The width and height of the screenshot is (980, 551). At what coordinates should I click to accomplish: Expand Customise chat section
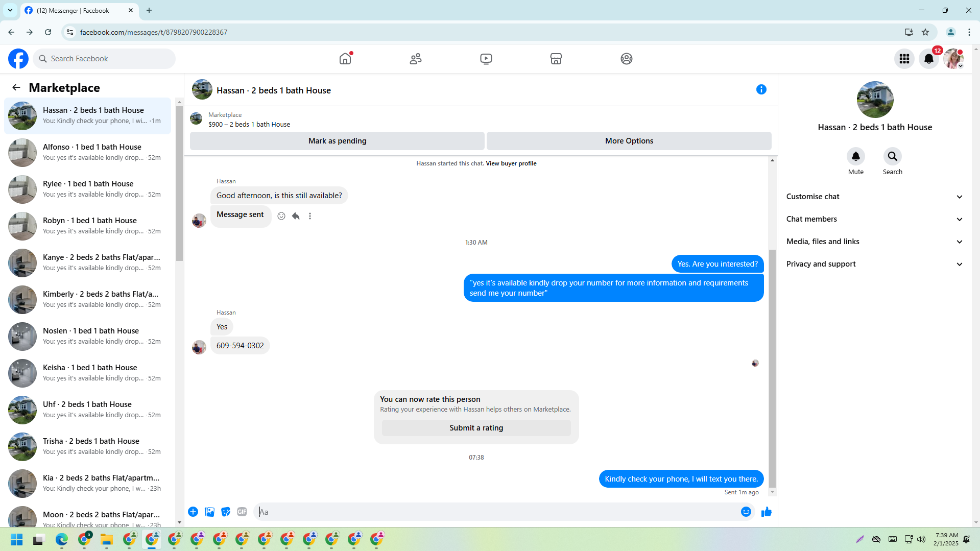(x=875, y=197)
